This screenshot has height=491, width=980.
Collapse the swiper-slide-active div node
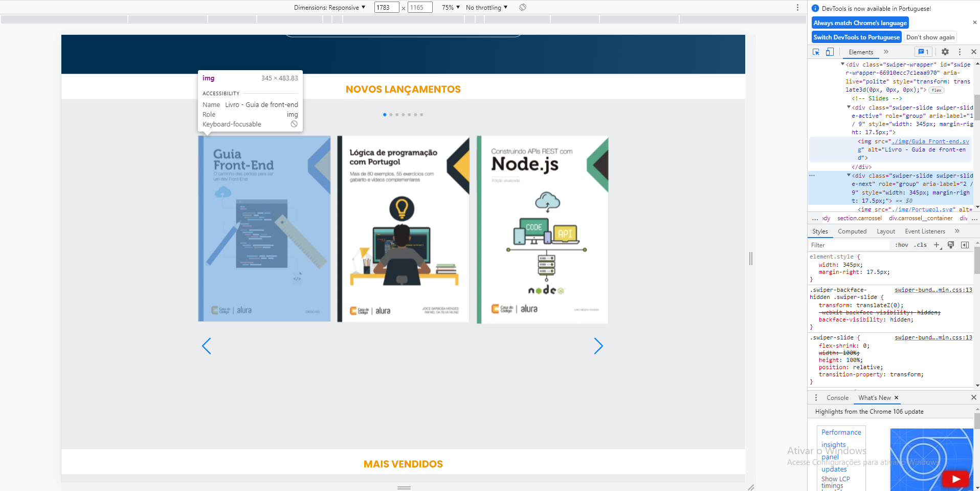[849, 107]
